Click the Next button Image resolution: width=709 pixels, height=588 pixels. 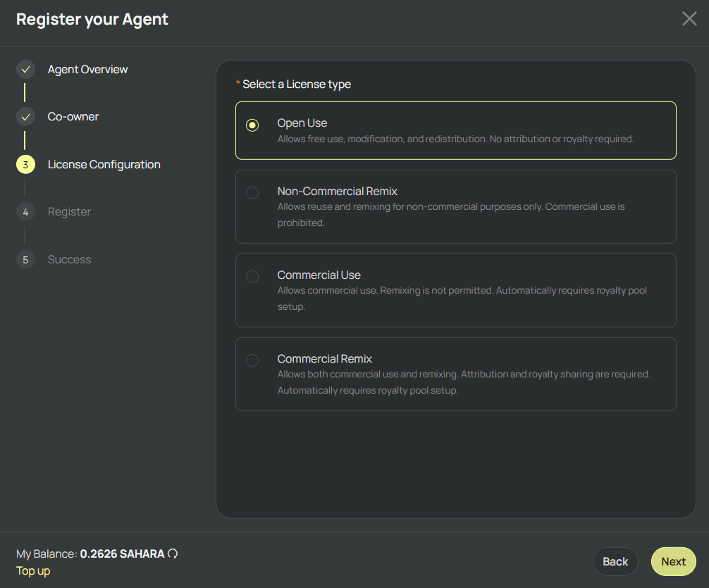(x=673, y=561)
